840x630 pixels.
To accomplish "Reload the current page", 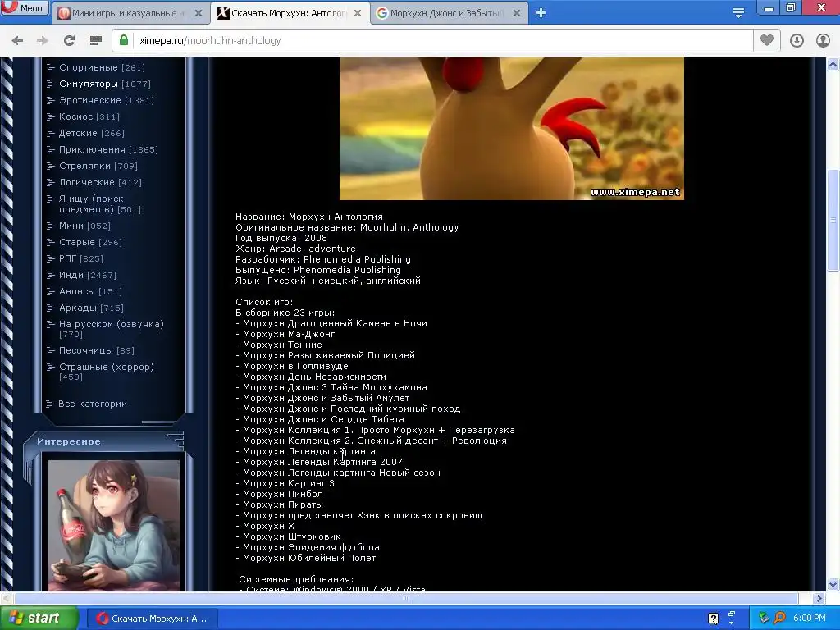I will pyautogui.click(x=69, y=41).
